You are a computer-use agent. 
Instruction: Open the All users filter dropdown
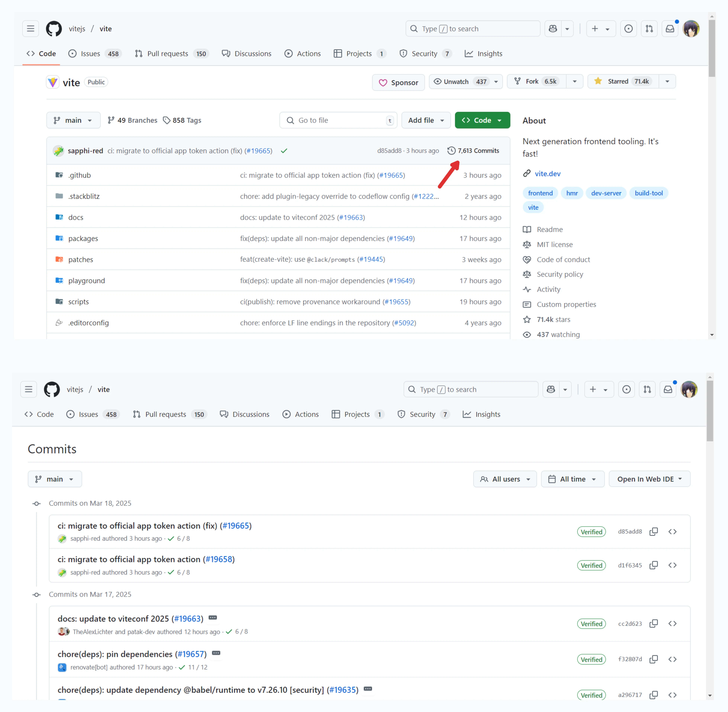coord(505,479)
